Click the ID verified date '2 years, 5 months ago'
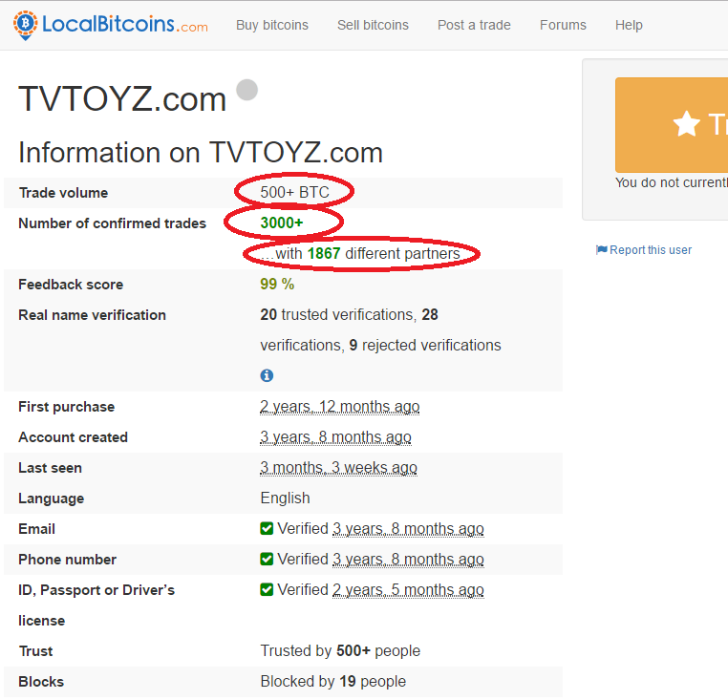 tap(408, 590)
